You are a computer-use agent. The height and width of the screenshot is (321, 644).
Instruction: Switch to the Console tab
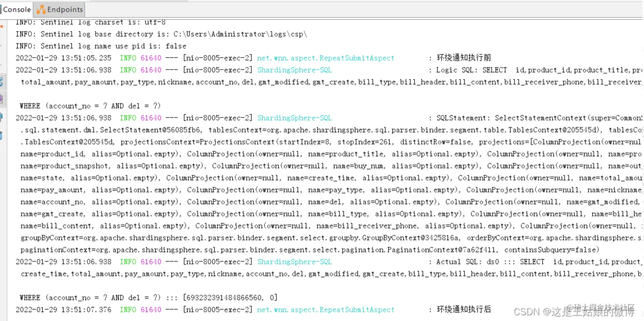17,9
